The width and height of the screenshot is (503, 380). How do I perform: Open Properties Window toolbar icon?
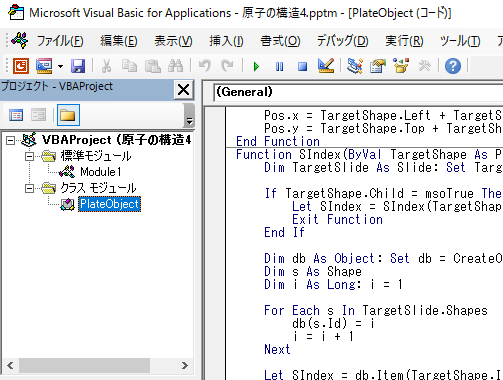[378, 66]
